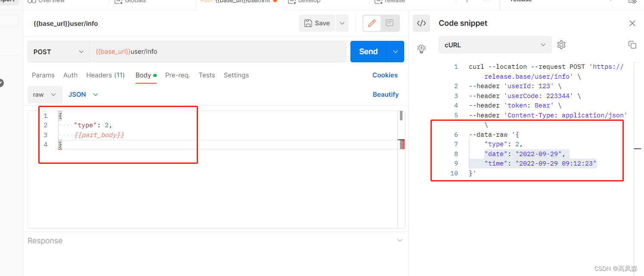Click the Content-Type header line in snippet
The width and height of the screenshot is (644, 276).
tap(548, 115)
